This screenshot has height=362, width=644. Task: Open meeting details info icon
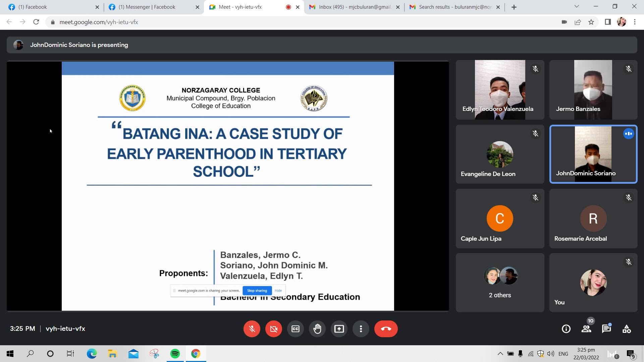coord(566,329)
